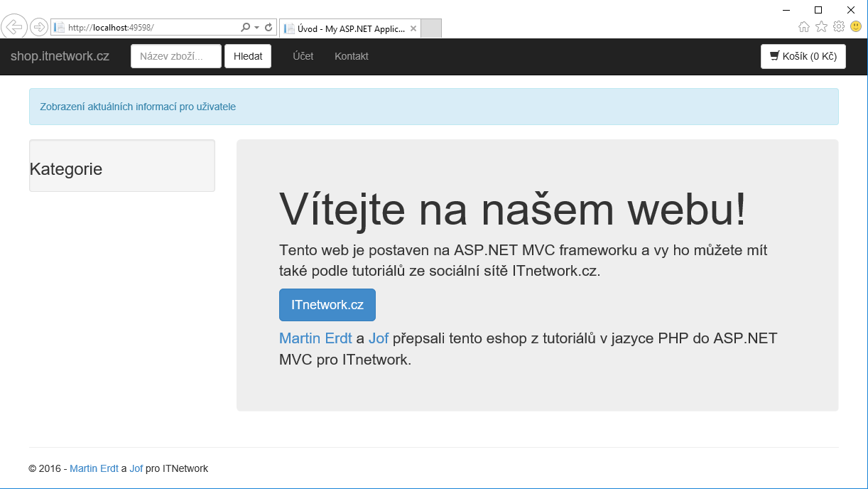Open the Jof link in the footer
The height and width of the screenshot is (489, 868).
click(x=136, y=468)
